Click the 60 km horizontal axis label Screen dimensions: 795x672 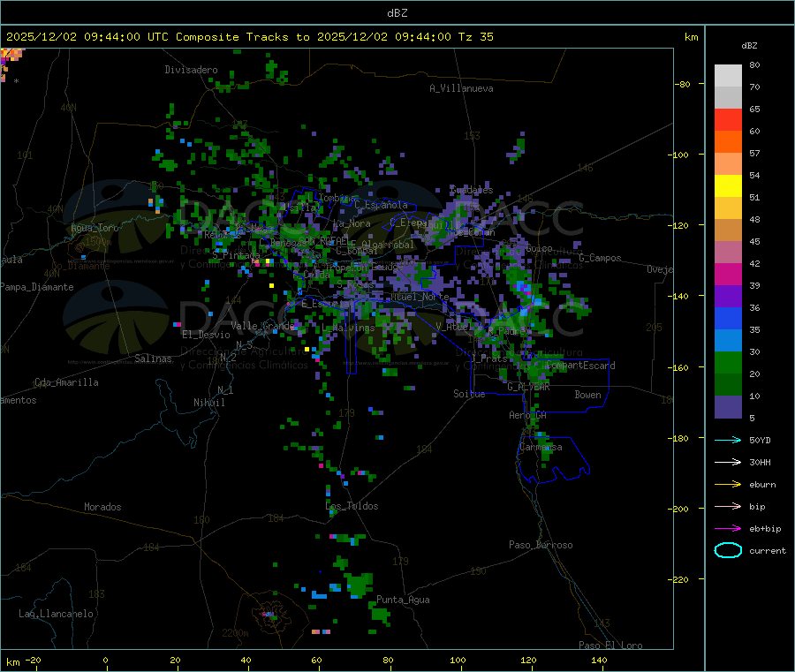point(316,660)
